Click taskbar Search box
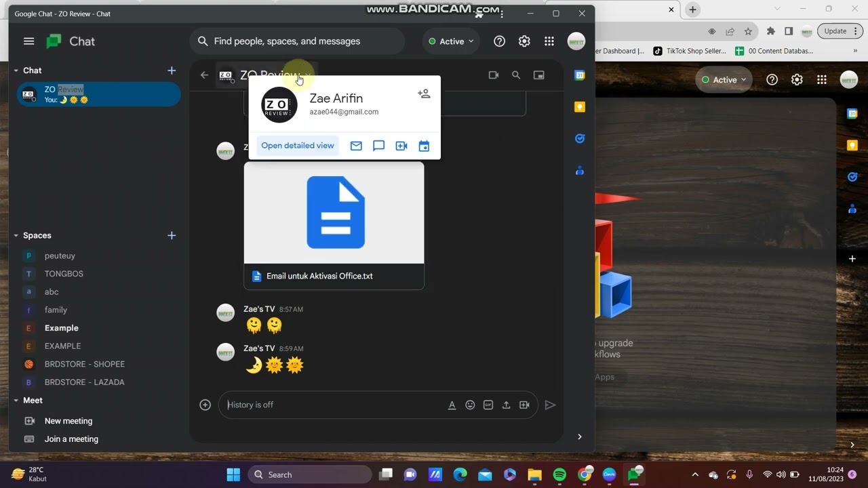This screenshot has height=488, width=868. pos(310,474)
